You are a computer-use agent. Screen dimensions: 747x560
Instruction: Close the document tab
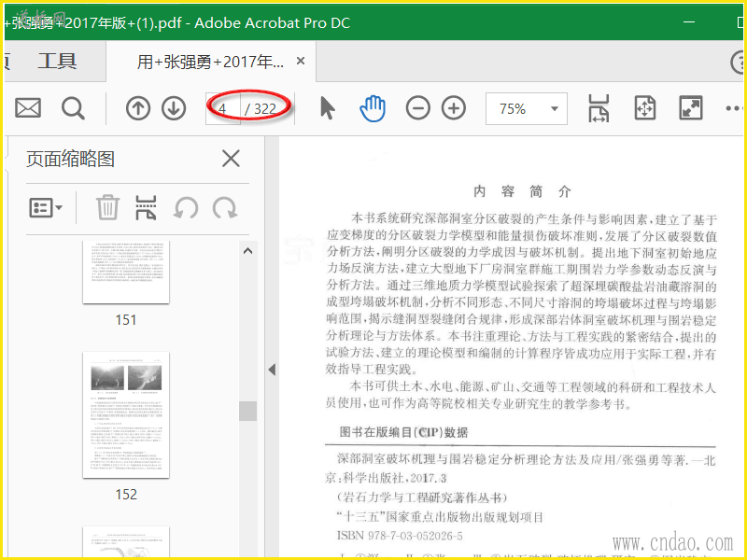(x=301, y=61)
